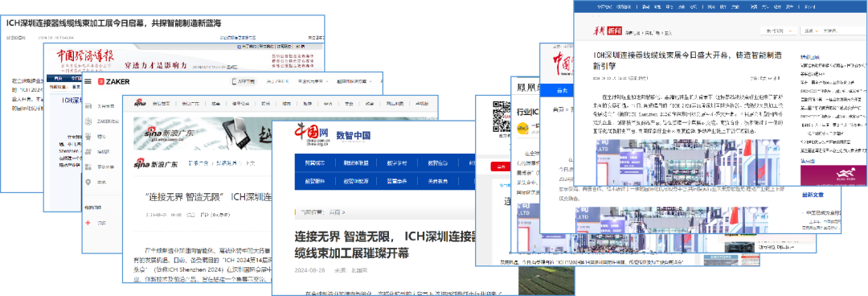
Task: Click the 数智中国 site title
Action: click(353, 135)
